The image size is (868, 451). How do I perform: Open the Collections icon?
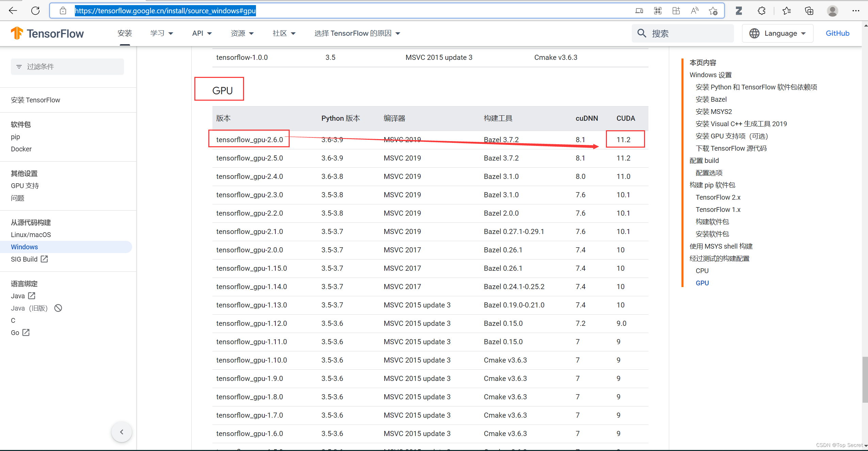809,11
